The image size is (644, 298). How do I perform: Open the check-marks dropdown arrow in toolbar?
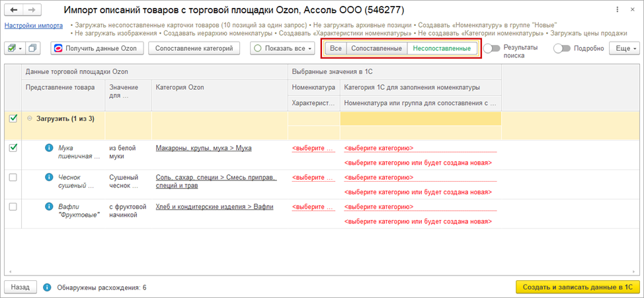20,48
